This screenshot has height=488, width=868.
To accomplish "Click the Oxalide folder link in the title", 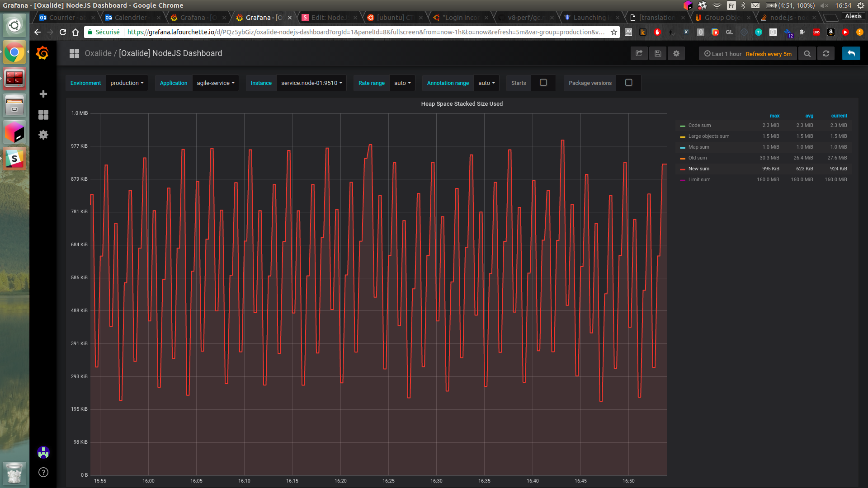I will pos(98,53).
